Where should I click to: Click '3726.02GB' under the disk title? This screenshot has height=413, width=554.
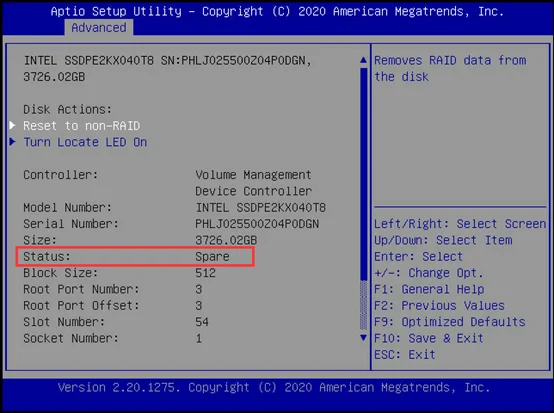[54, 77]
